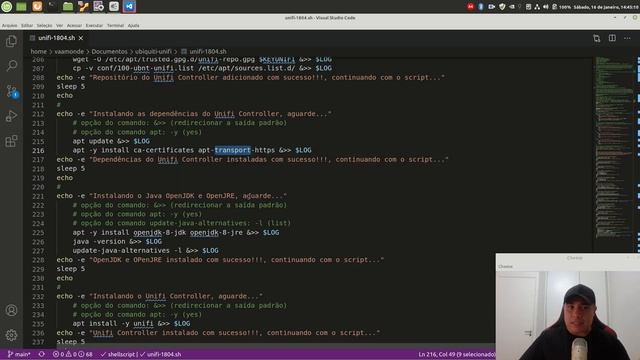This screenshot has width=640, height=360.
Task: Open the Editar menu
Action: tap(27, 25)
